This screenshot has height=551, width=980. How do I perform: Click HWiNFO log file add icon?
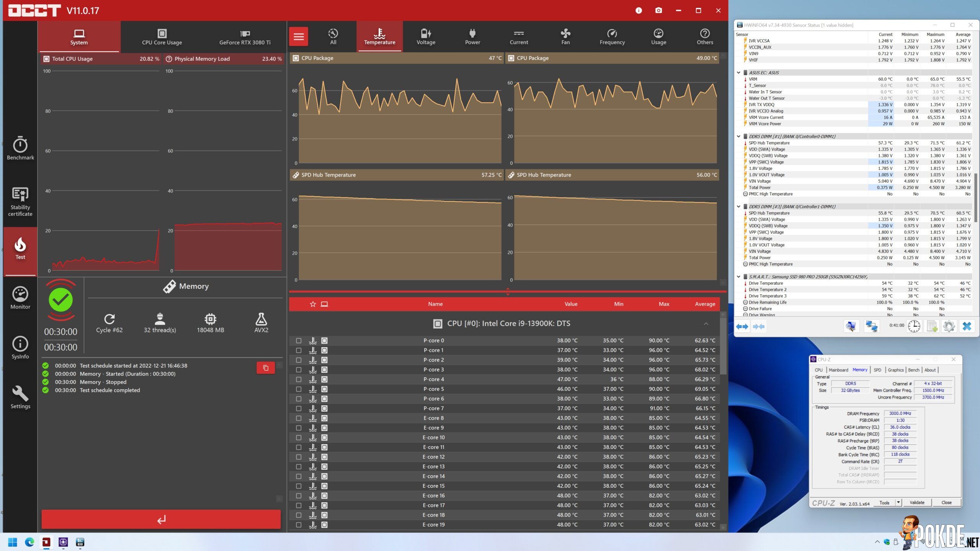(x=931, y=326)
